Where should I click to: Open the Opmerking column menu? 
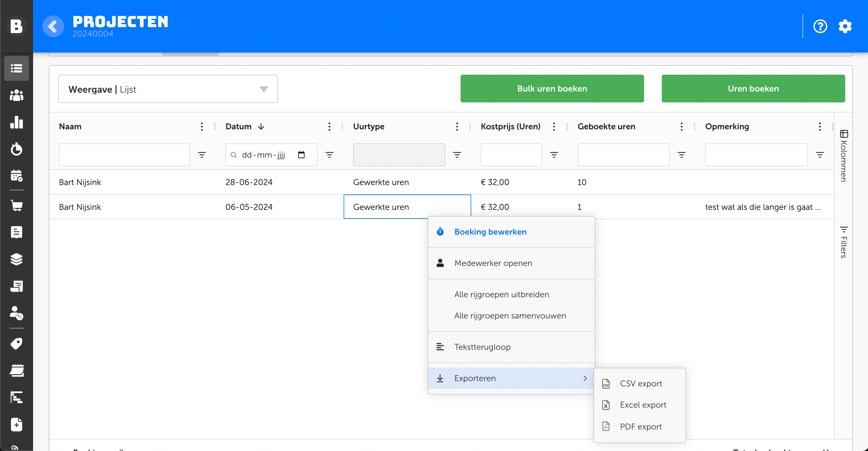coord(820,127)
